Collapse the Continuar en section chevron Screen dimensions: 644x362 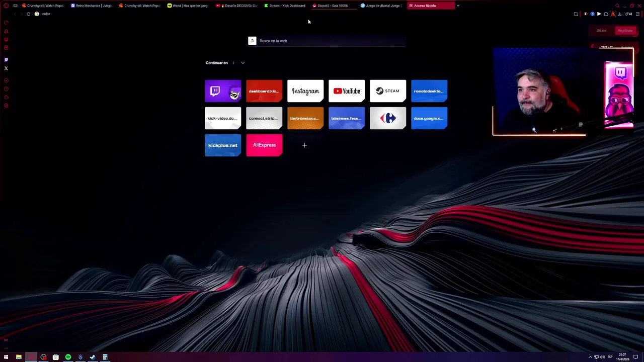click(x=243, y=63)
